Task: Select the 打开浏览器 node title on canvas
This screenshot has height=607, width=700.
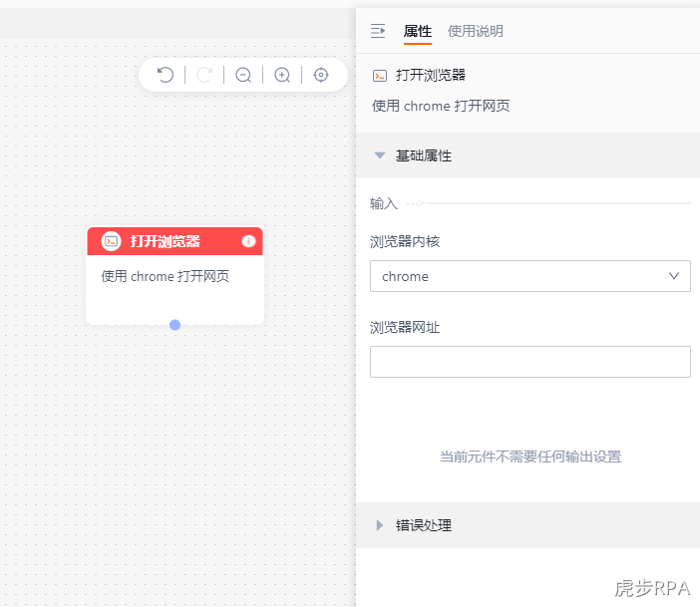Action: [166, 241]
